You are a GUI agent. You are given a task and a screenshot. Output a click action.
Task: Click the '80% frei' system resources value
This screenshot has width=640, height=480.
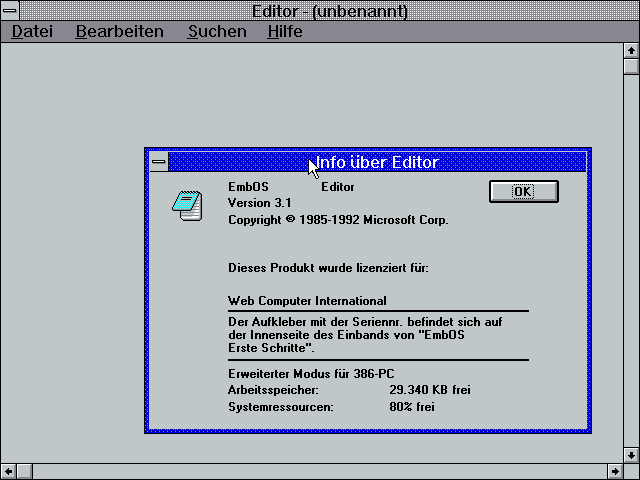click(x=411, y=407)
